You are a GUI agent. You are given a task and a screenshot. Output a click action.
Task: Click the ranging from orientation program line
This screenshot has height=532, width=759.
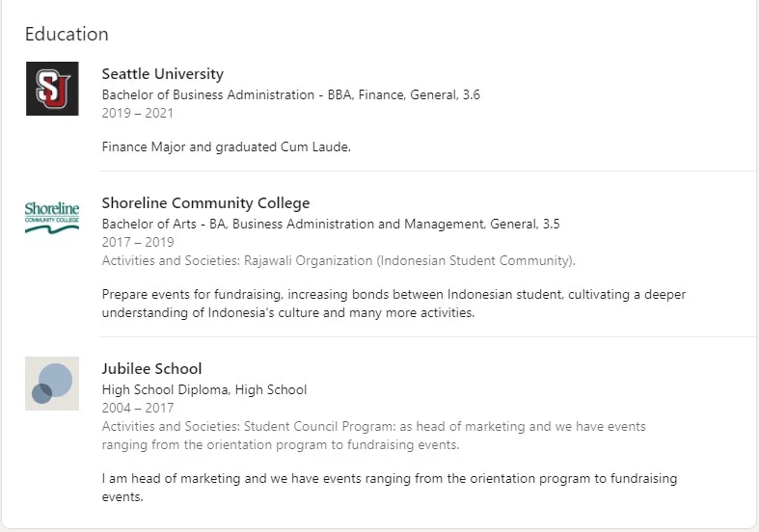[x=281, y=445]
